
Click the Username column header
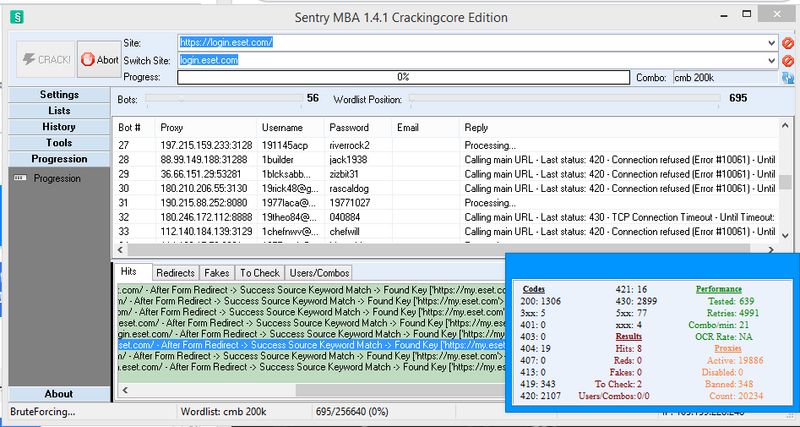(x=290, y=128)
